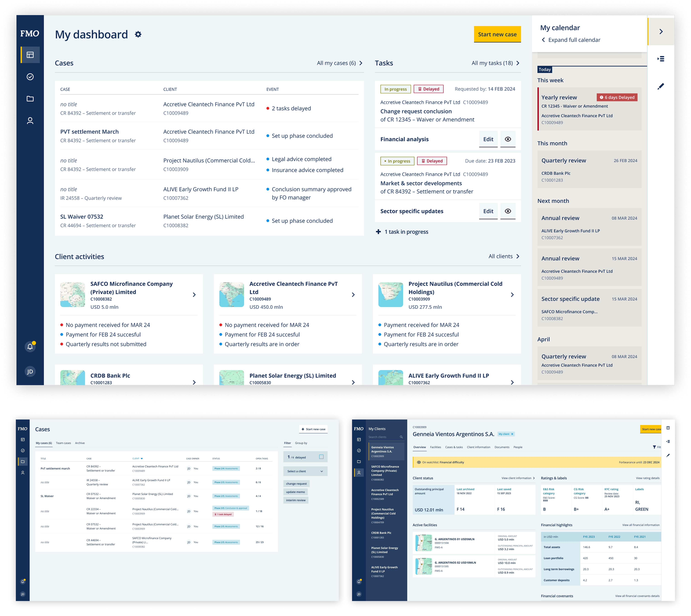Image resolution: width=691 pixels, height=616 pixels.
Task: Open the clients person icon in main sidebar
Action: tap(30, 121)
